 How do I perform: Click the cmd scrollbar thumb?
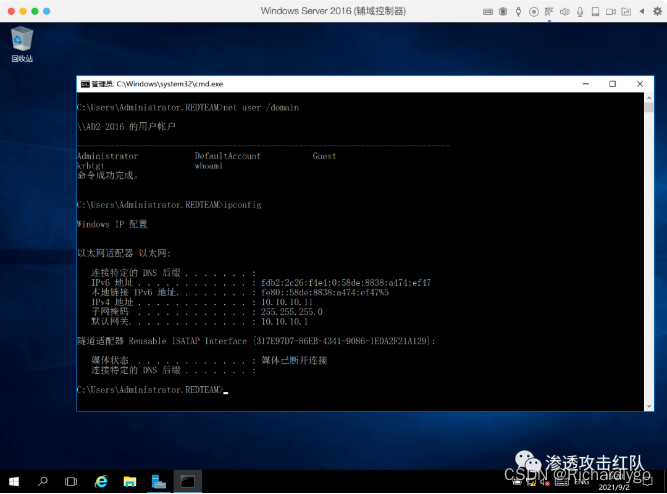tap(649, 107)
